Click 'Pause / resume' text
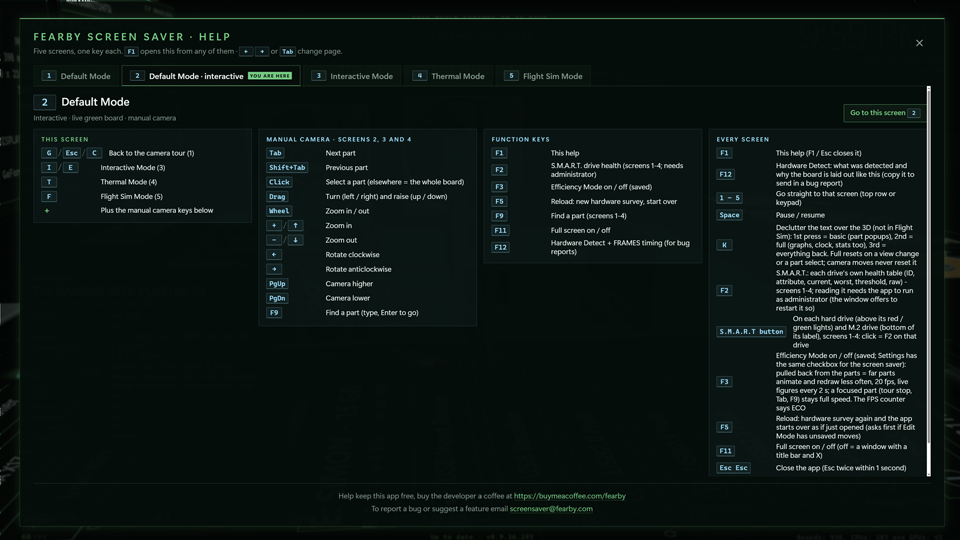 pos(800,215)
